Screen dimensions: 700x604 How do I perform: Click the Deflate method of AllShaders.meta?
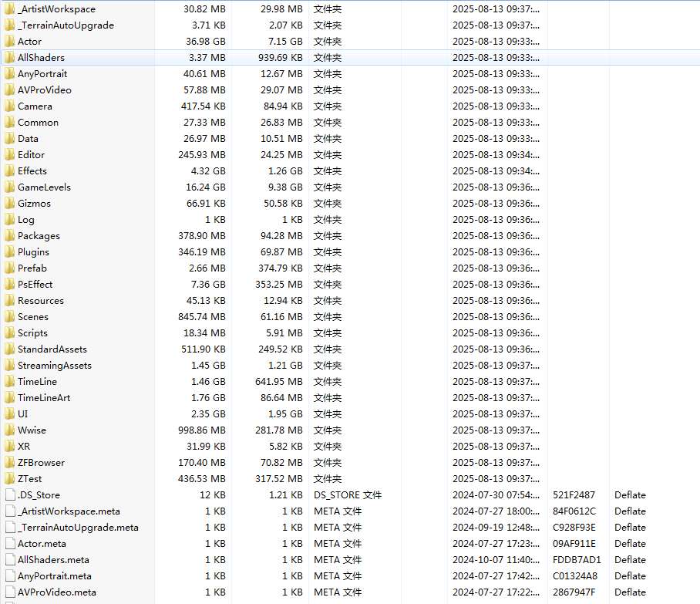coord(630,559)
